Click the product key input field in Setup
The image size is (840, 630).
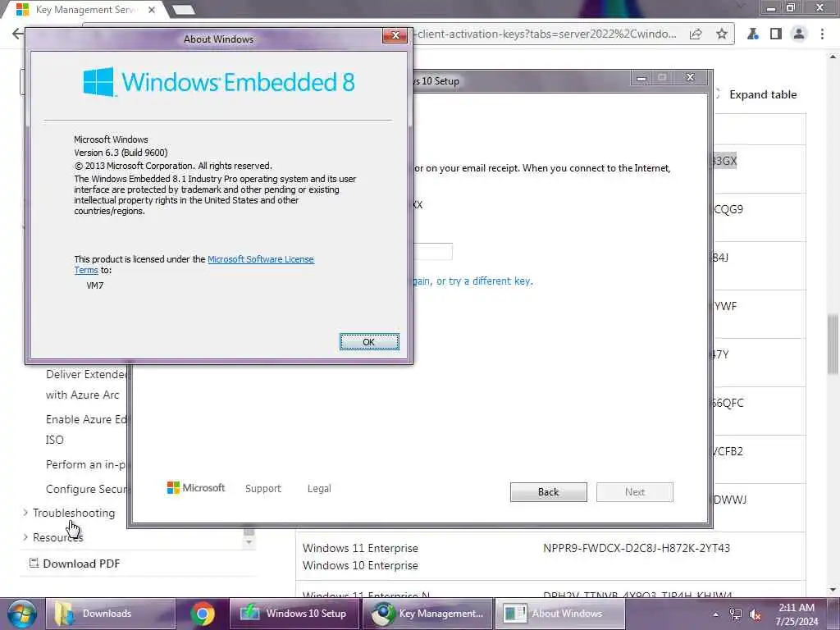tap(432, 251)
